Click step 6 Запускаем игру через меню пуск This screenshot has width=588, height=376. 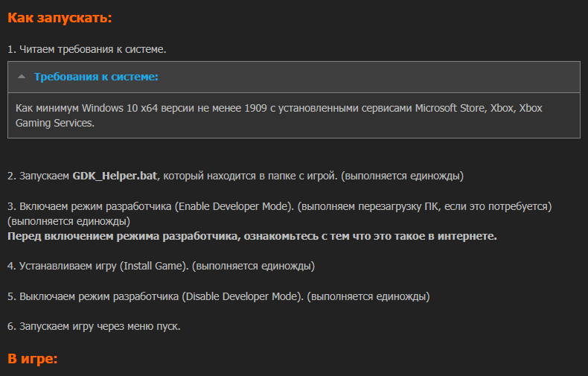point(94,326)
